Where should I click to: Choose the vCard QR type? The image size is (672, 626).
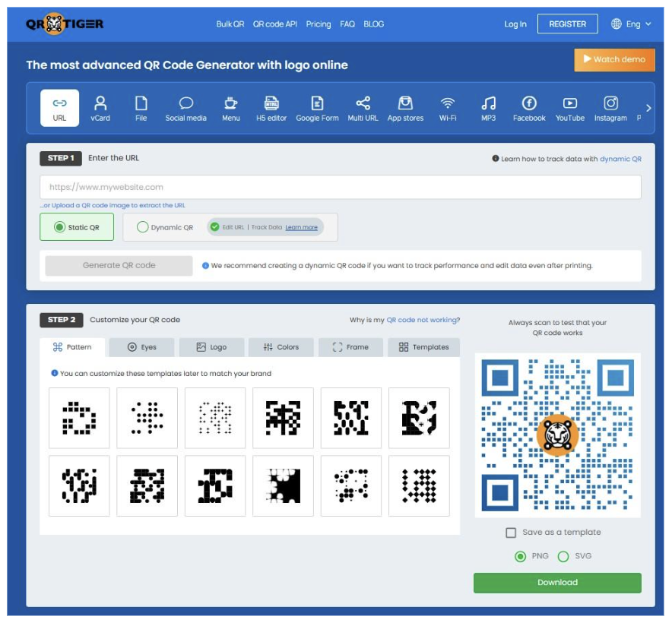(x=100, y=109)
